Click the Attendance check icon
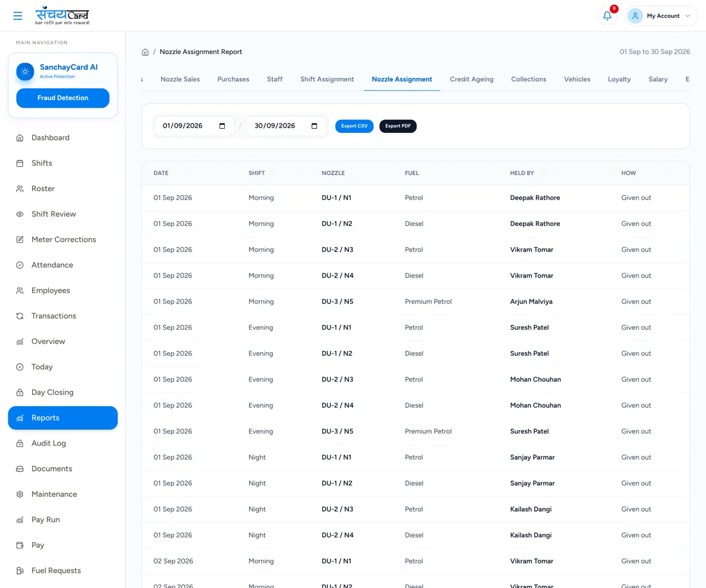 pos(20,265)
